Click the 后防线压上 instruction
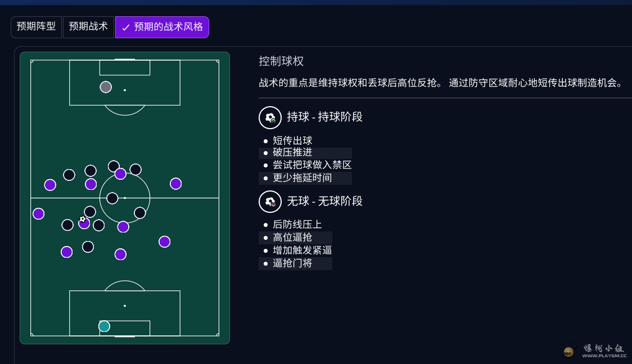 click(x=297, y=225)
